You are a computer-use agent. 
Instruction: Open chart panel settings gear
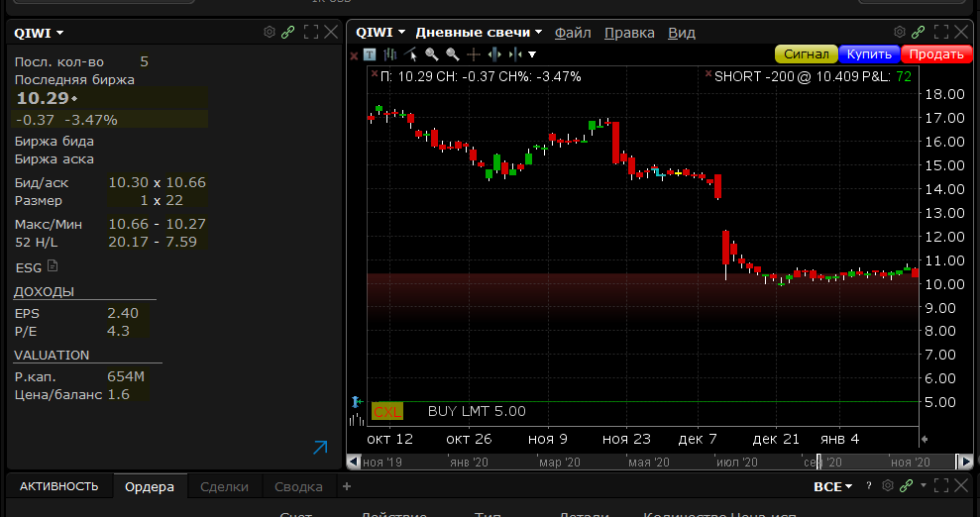[x=900, y=32]
